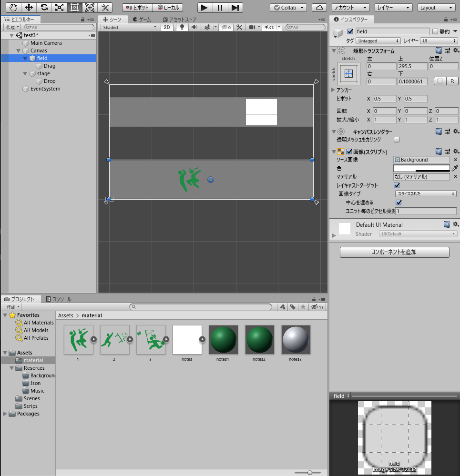Click the 色 color swatch in the Image component

421,168
